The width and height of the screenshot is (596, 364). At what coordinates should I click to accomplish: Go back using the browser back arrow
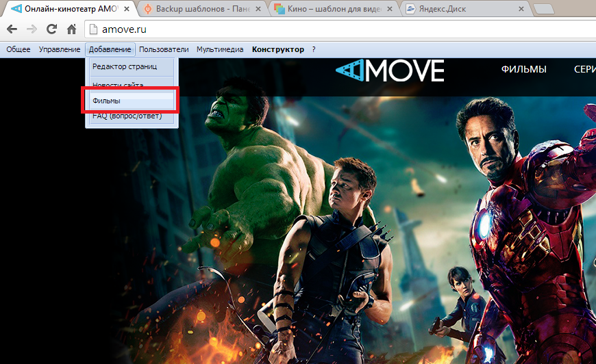[12, 29]
